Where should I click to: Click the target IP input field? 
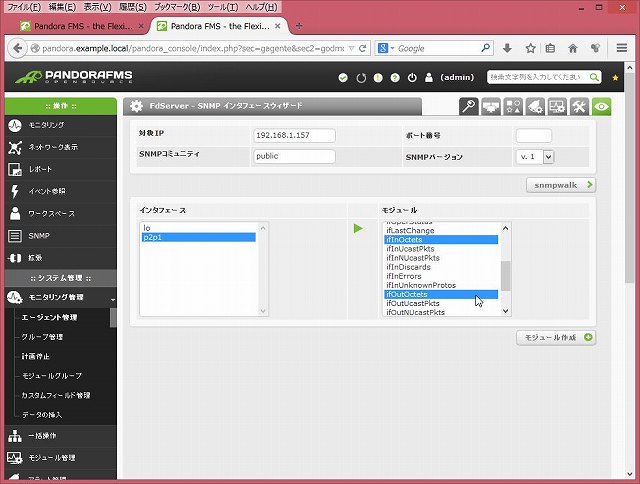coord(294,135)
